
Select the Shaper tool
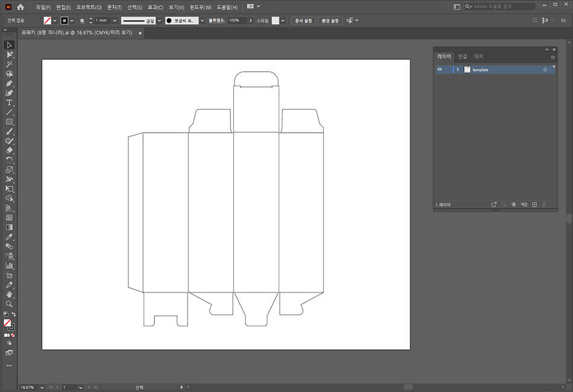click(9, 141)
